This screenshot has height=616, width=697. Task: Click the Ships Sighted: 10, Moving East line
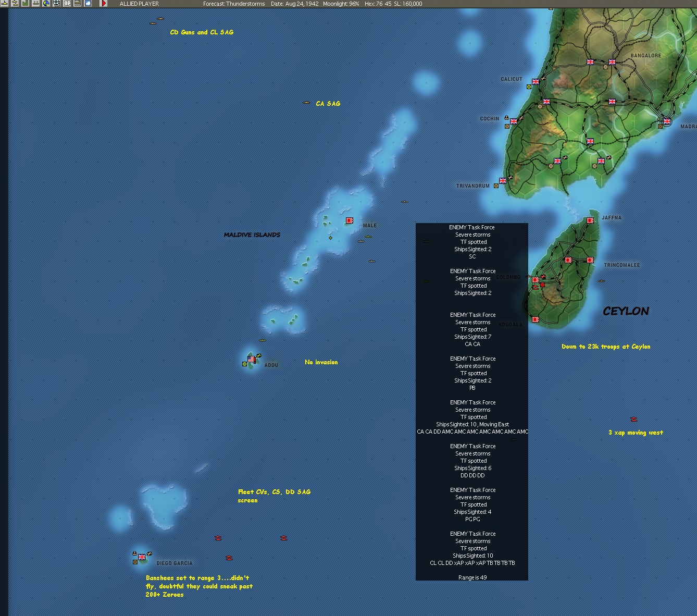[x=472, y=424]
